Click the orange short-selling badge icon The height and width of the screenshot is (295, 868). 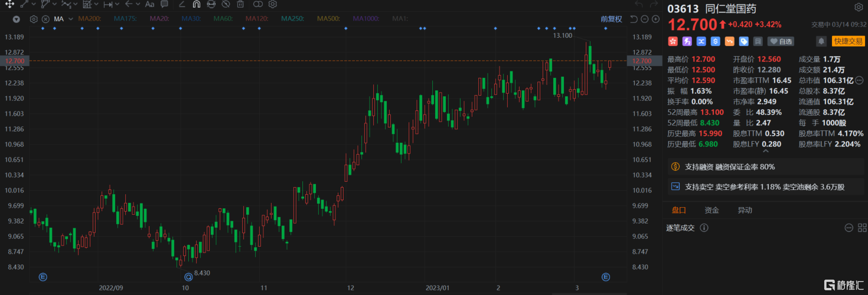[x=729, y=41]
